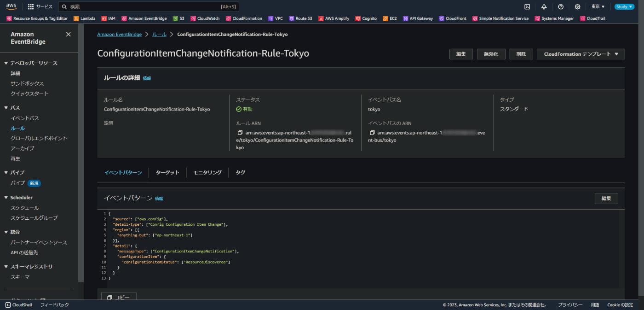
Task: Focus the top search field
Action: tap(148, 6)
